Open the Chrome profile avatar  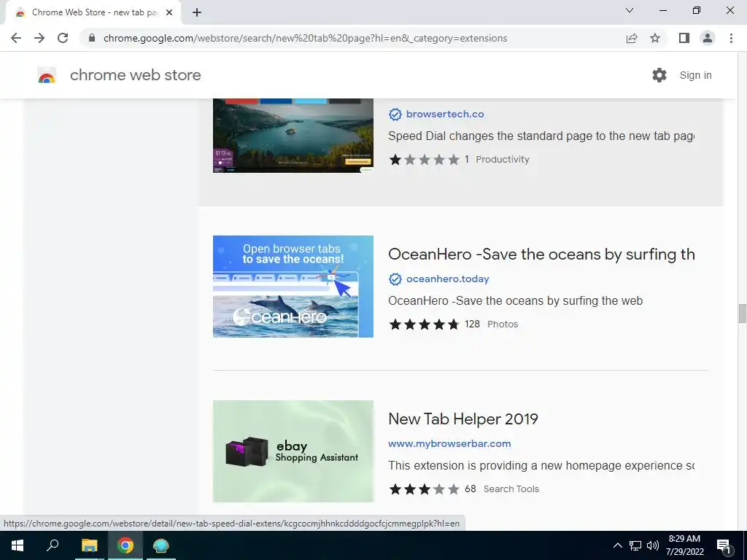pos(708,38)
